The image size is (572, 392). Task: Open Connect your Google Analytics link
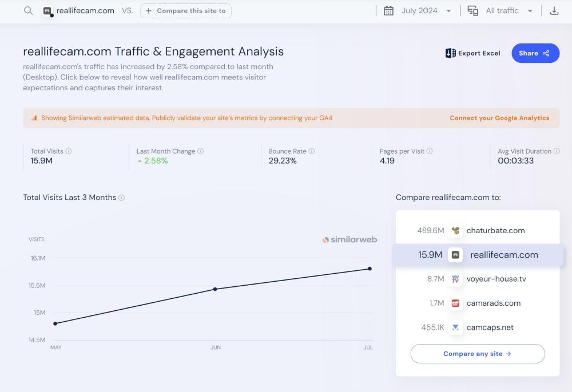[x=499, y=118]
